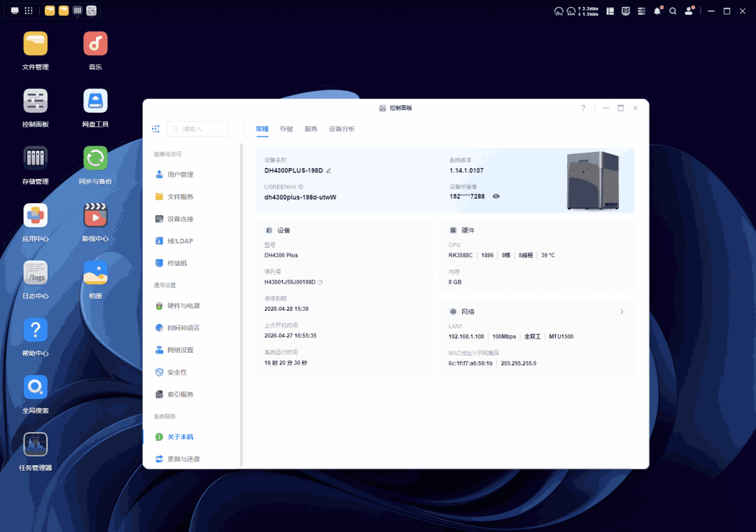
Task: Click the serial number H43001J59J00198D
Action: [x=290, y=282]
